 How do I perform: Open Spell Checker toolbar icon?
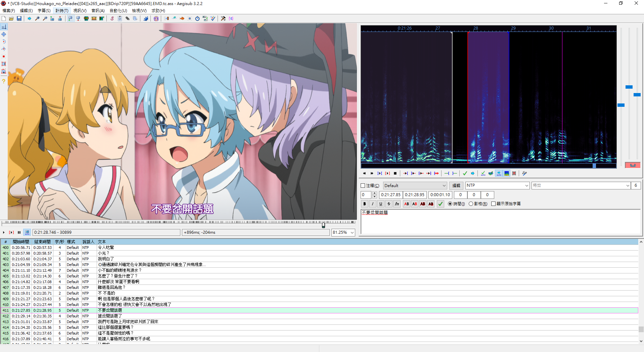click(213, 18)
